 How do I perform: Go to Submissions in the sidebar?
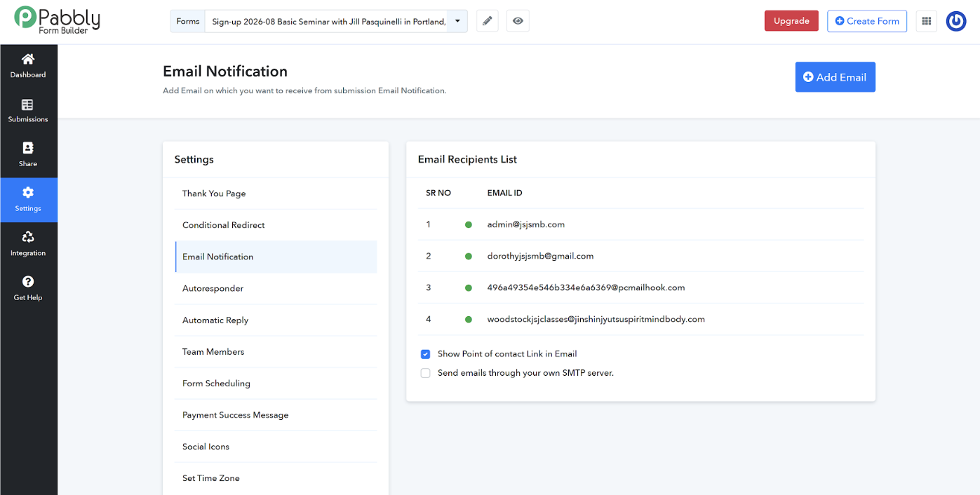click(x=28, y=111)
